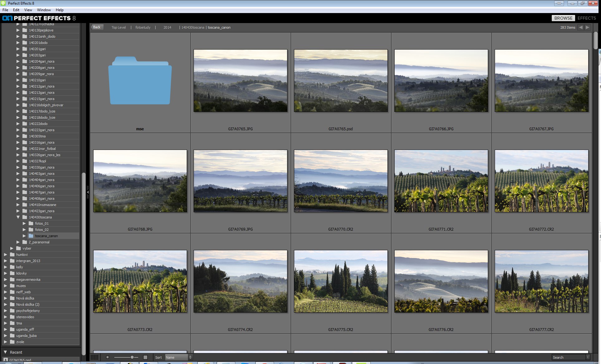Image resolution: width=601 pixels, height=364 pixels.
Task: Click the grid view icon in bottom bar
Action: [94, 357]
